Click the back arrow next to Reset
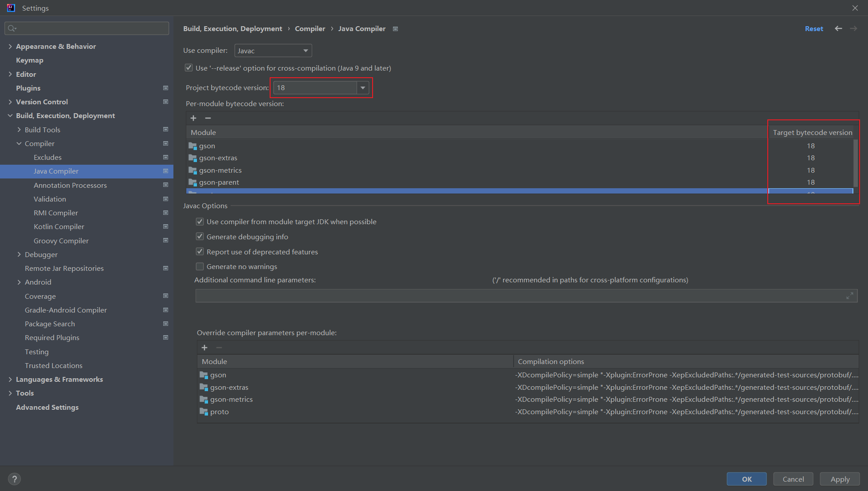Screen dimensions: 868x491 838,28
